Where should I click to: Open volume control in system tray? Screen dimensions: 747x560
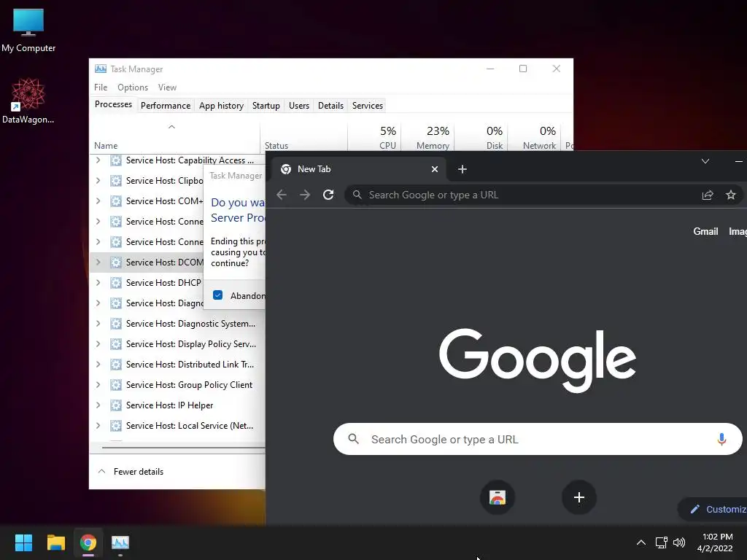(679, 542)
